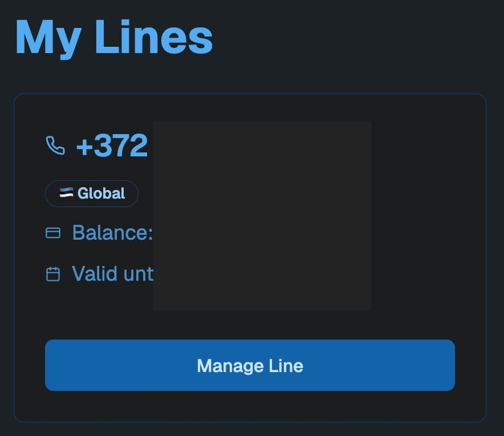
Task: Click the dark background below the line card
Action: [250, 429]
